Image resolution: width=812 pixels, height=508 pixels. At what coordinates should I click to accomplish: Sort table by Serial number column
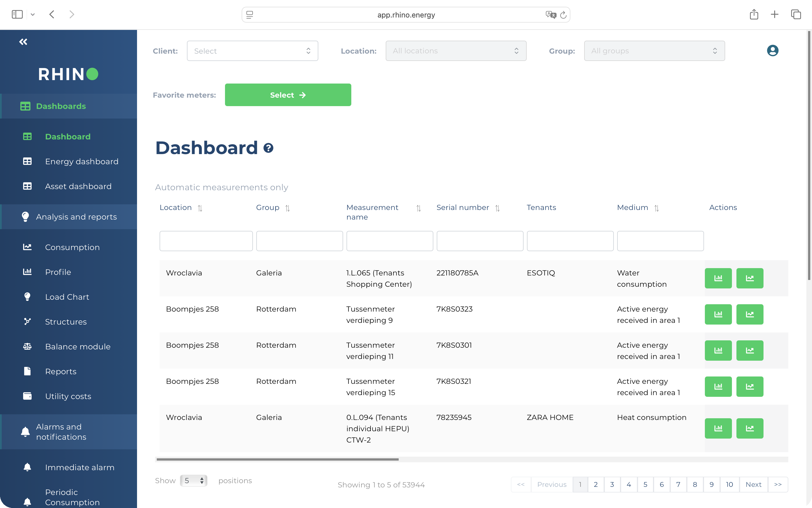(497, 208)
